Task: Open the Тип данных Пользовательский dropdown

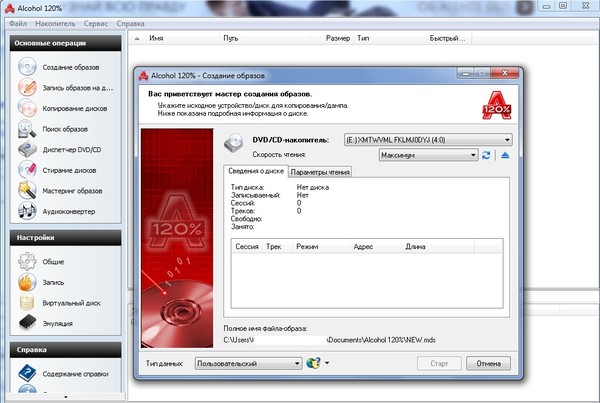Action: (248, 363)
